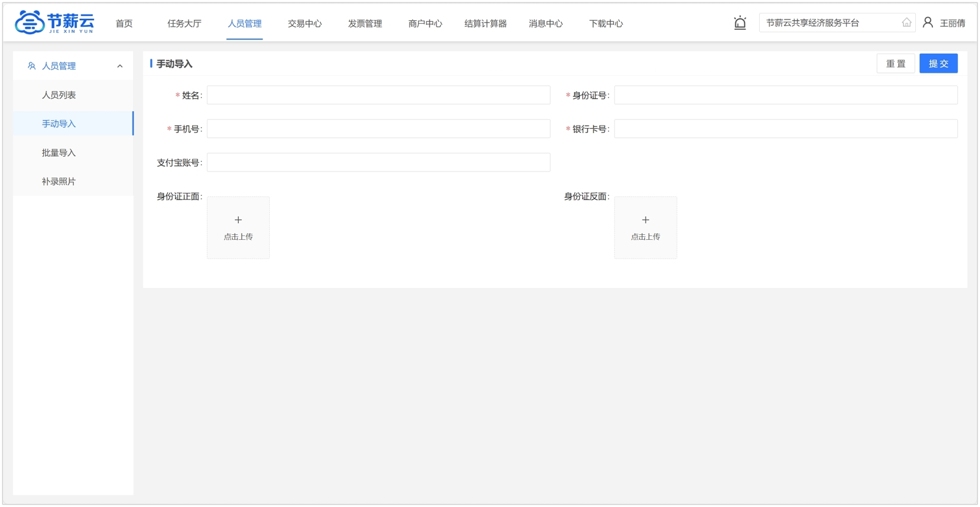Open 批量导入 in the sidebar

click(59, 153)
